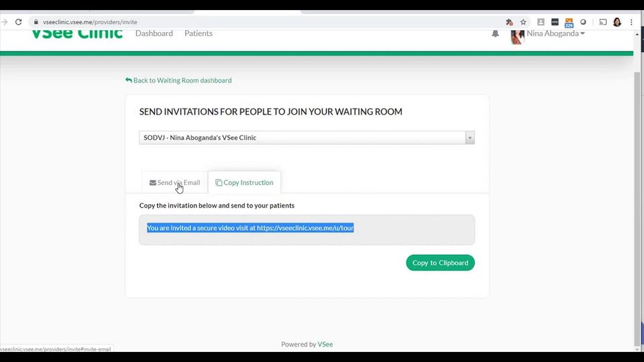
Task: Switch to Send via Email tab
Action: tap(174, 182)
